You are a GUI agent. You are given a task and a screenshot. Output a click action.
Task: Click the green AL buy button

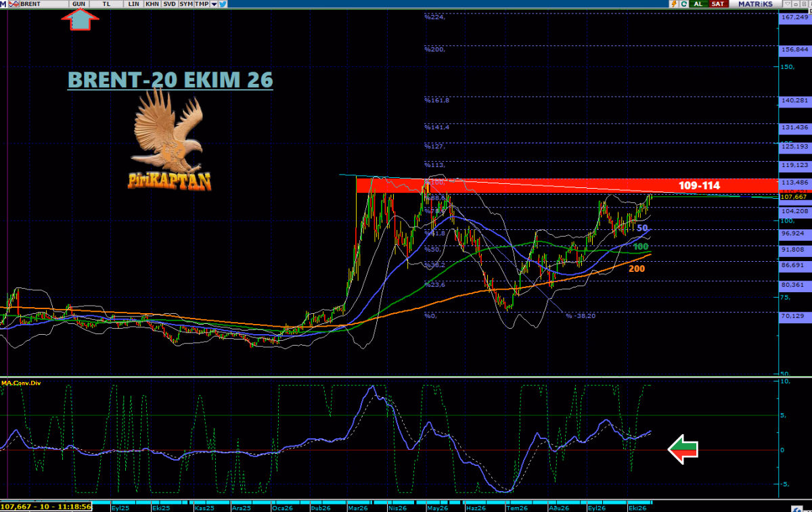(699, 4)
